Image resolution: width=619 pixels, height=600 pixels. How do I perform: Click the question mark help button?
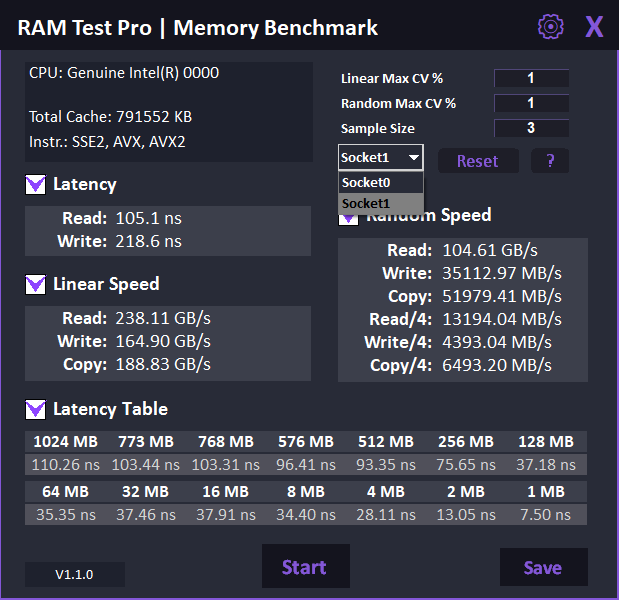pos(550,161)
